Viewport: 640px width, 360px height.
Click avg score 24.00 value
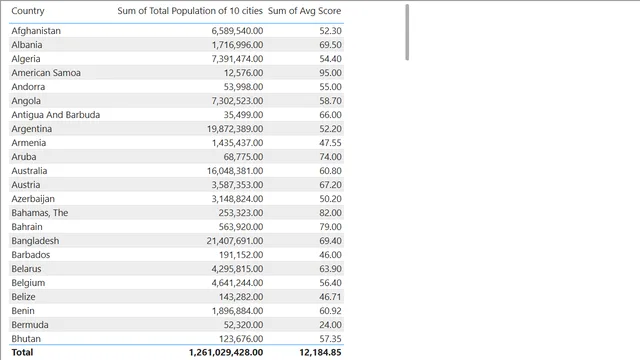330,325
